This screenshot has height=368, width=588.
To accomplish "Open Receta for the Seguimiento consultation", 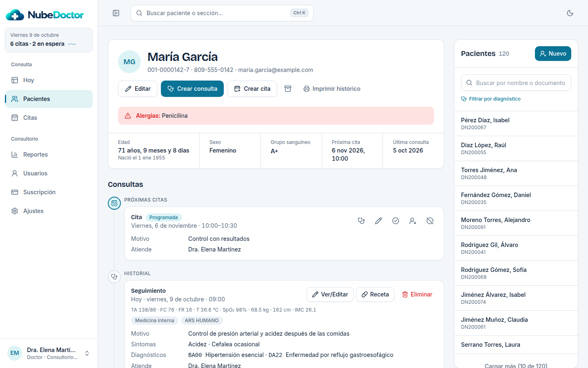I will click(375, 294).
